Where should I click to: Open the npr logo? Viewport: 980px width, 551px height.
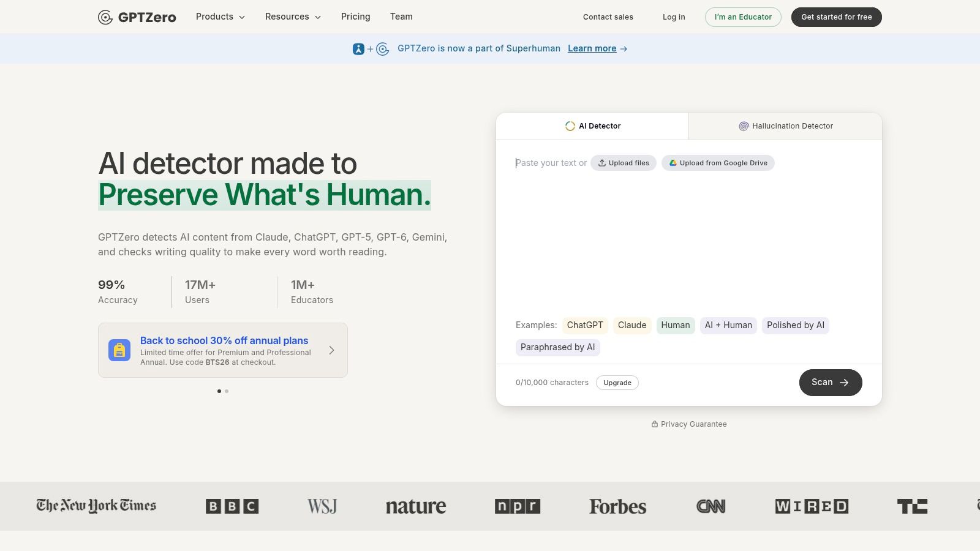[518, 506]
